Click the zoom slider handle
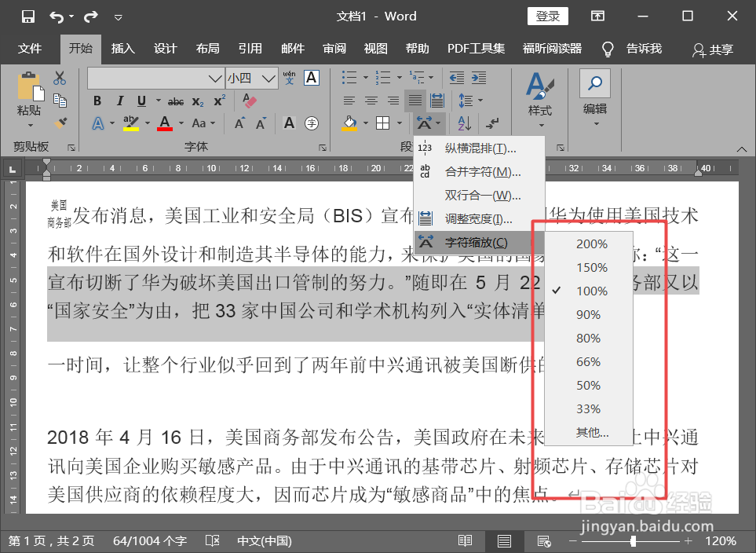 pyautogui.click(x=631, y=540)
